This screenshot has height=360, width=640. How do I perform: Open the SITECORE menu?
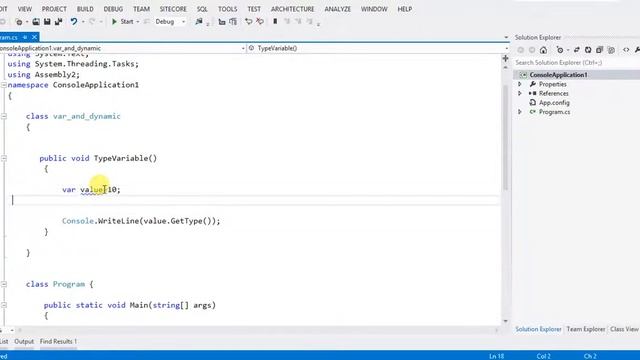[173, 9]
